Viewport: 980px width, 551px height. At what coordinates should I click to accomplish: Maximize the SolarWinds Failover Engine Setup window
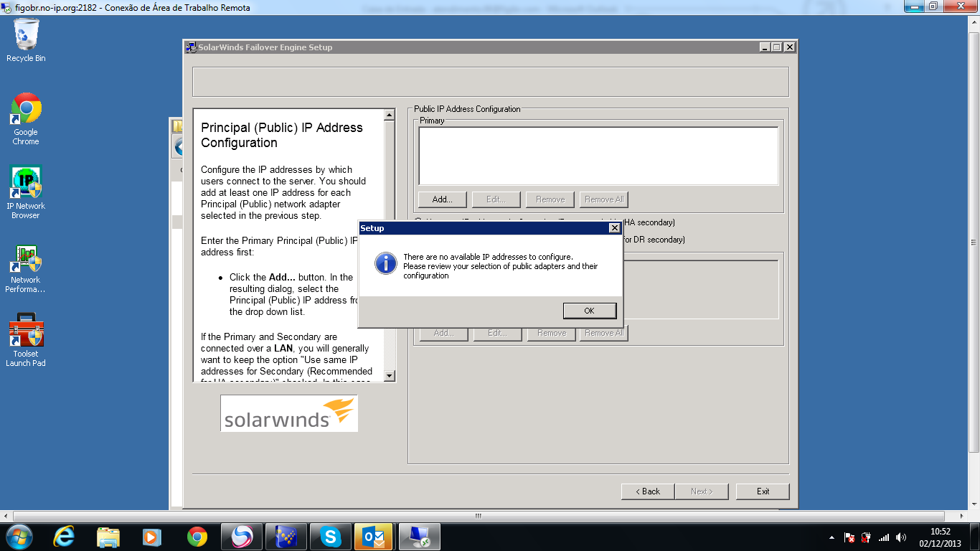pyautogui.click(x=777, y=47)
